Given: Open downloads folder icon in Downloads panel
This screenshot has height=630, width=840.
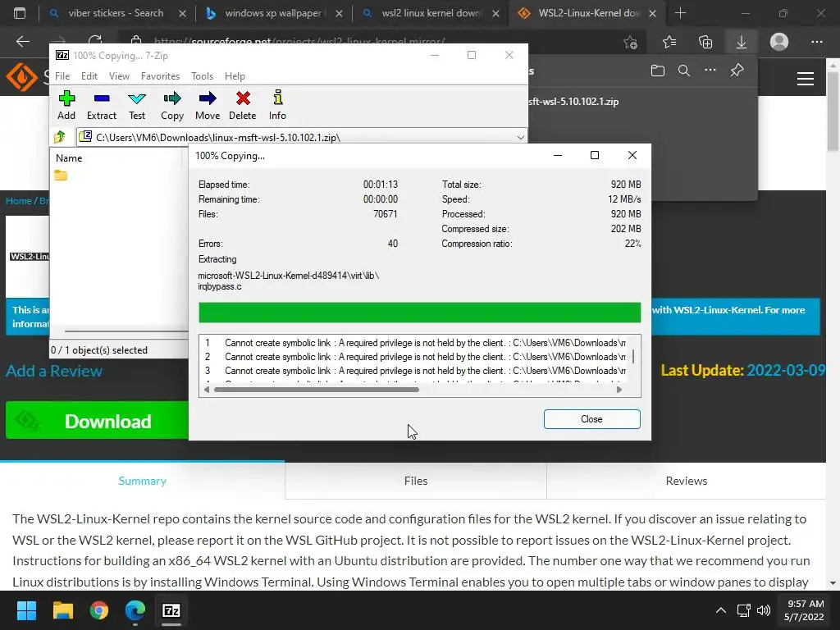Looking at the screenshot, I should 658,71.
